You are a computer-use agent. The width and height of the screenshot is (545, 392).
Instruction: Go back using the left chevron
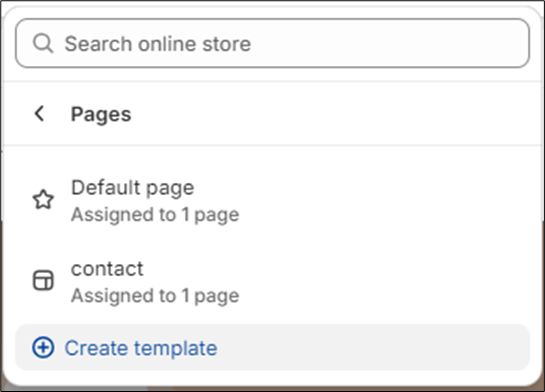39,114
